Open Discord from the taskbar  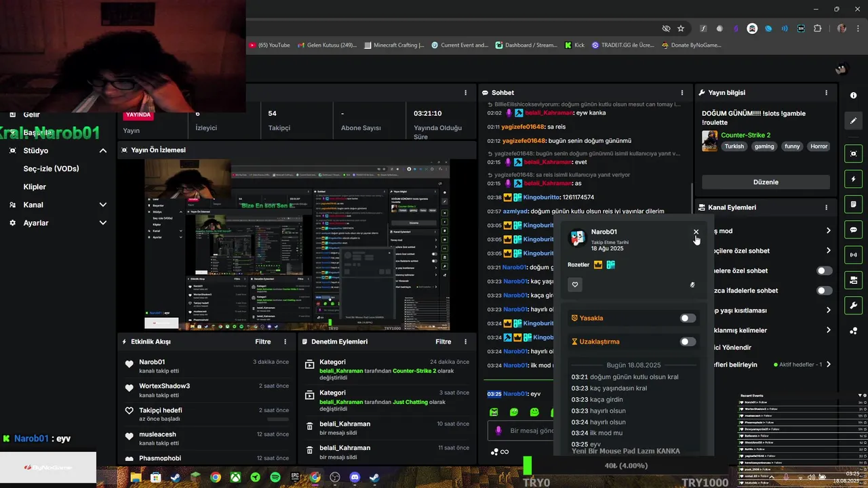354,477
